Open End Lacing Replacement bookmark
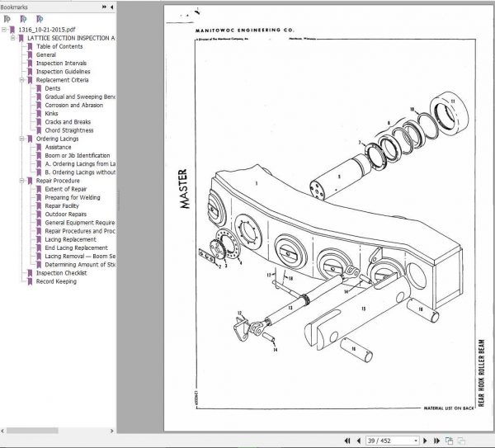 click(77, 248)
